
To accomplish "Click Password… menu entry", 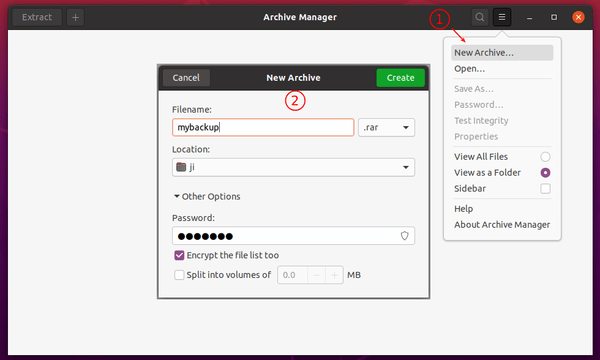I will (x=502, y=105).
